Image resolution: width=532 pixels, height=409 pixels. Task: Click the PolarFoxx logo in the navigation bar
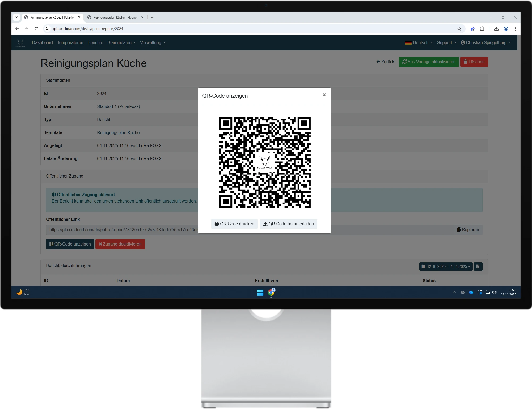(20, 43)
